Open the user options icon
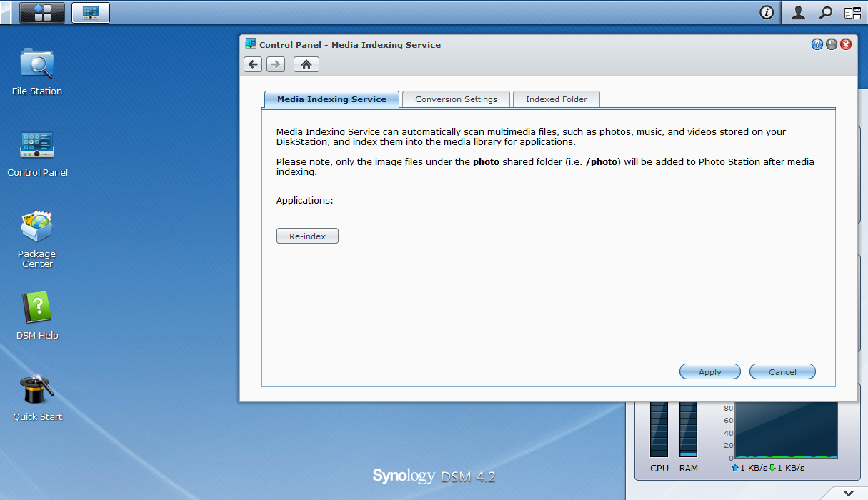868x500 pixels. pyautogui.click(x=799, y=12)
